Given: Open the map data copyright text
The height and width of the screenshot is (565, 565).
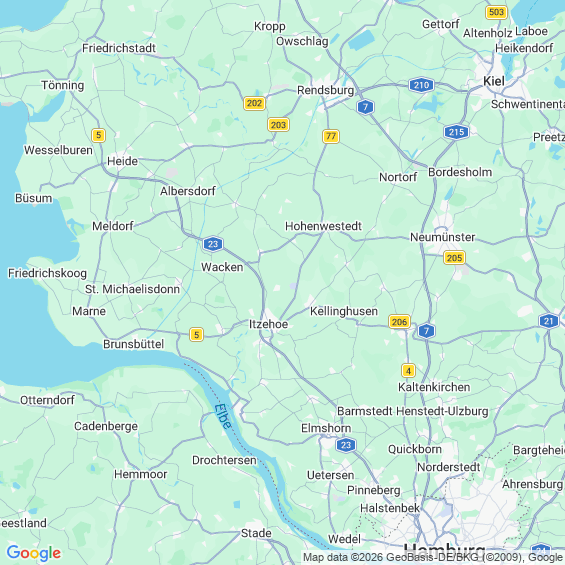Looking at the screenshot, I should click(x=433, y=557).
